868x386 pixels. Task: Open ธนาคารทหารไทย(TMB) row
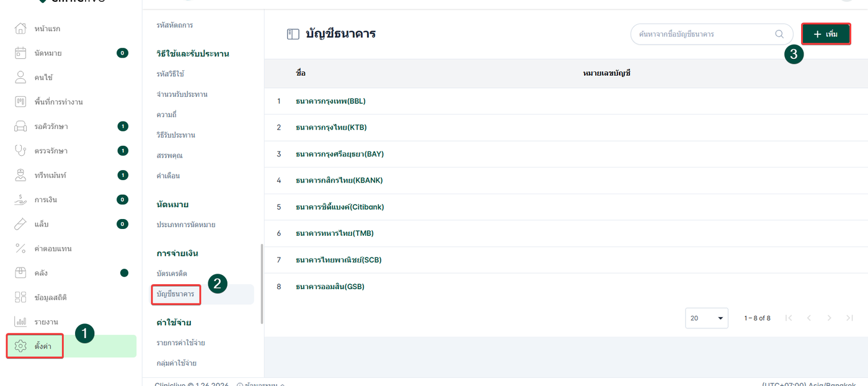[566, 233]
